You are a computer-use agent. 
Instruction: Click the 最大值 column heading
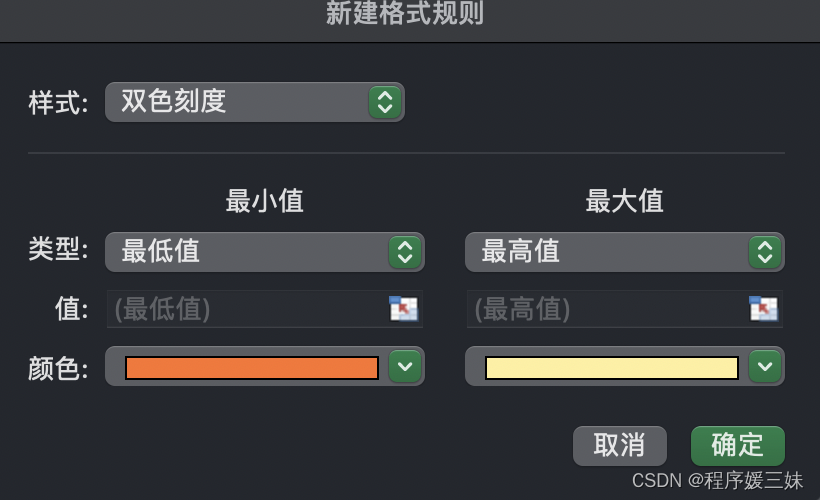624,201
